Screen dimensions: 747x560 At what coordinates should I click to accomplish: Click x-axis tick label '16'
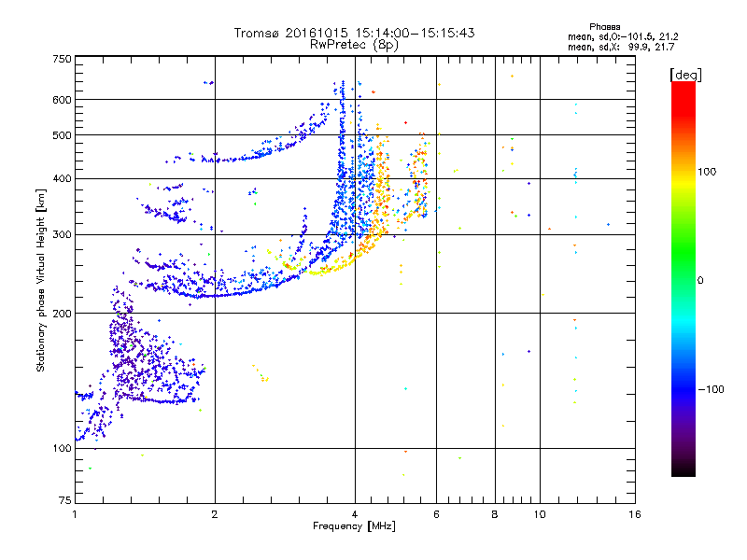coord(635,514)
